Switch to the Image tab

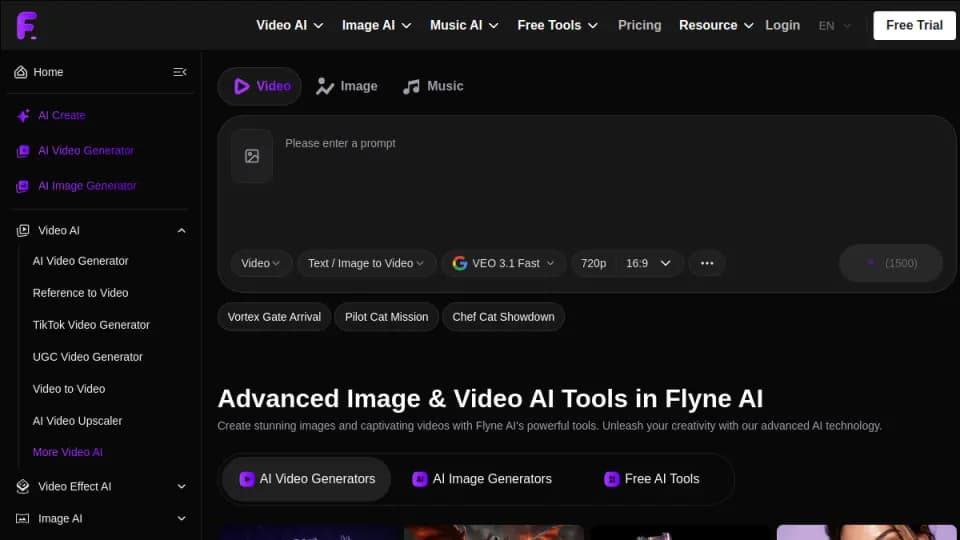[x=347, y=86]
